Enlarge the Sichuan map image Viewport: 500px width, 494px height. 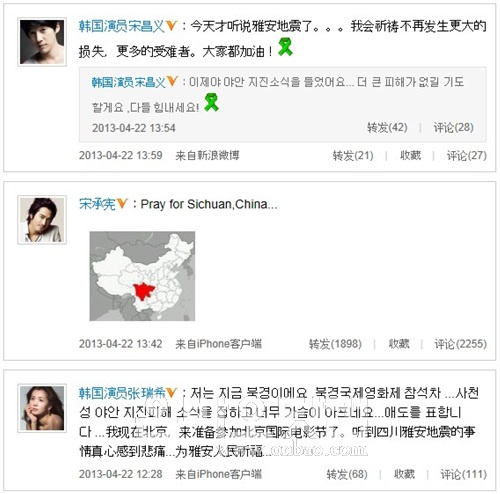[x=142, y=276]
